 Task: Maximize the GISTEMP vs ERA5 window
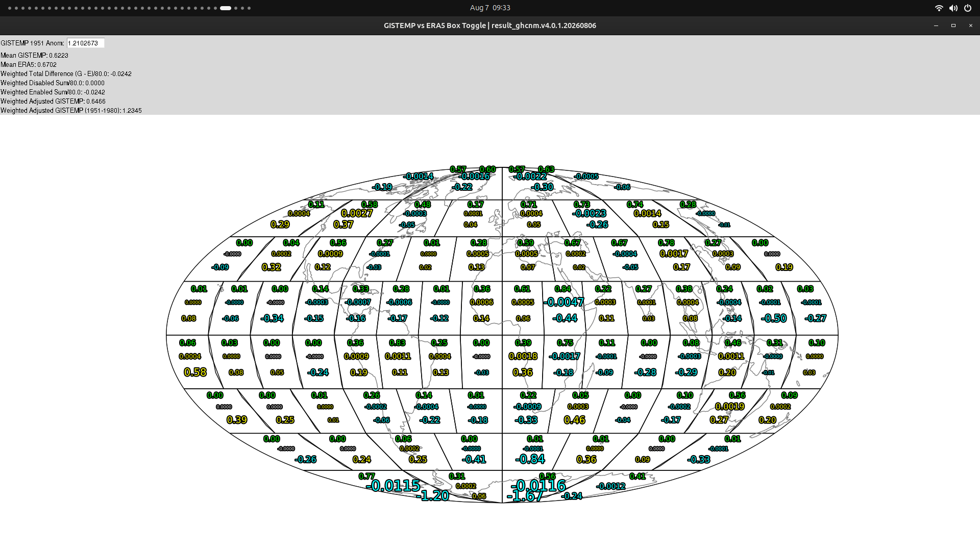click(x=953, y=26)
